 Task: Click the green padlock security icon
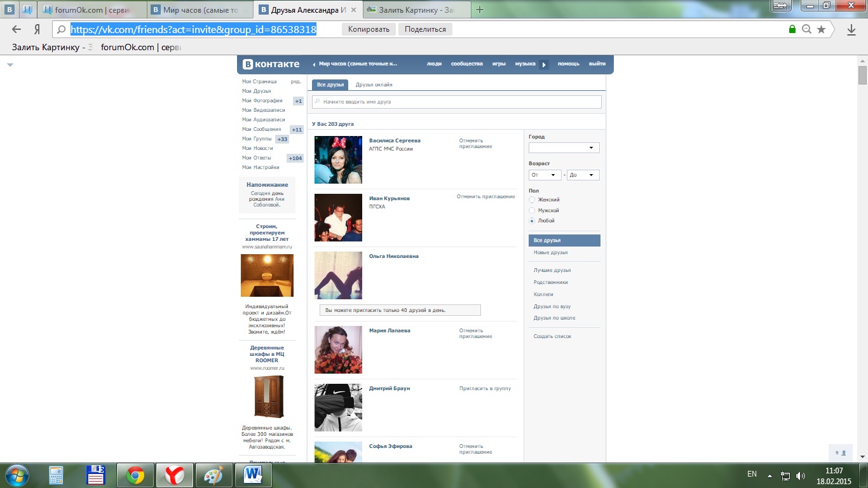(792, 29)
